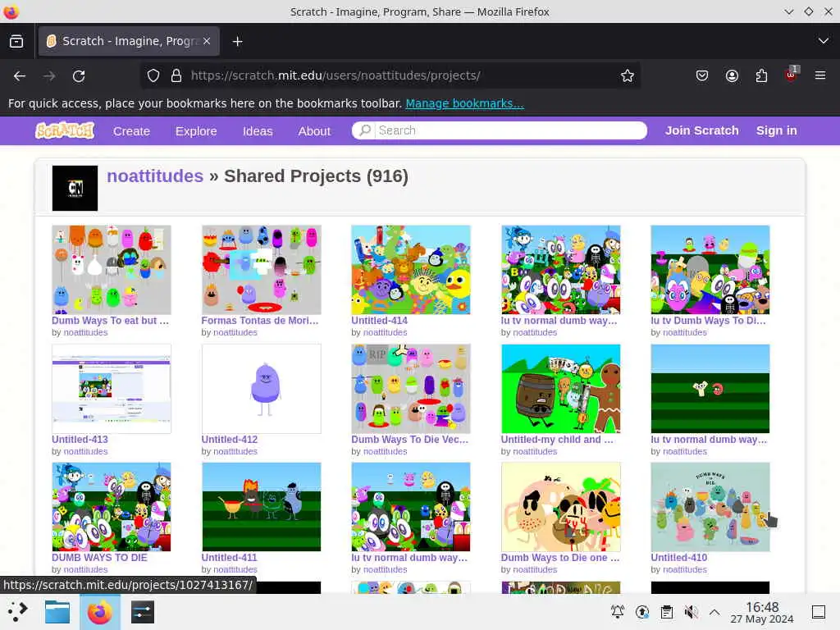Click Join Scratch
The image size is (840, 630).
[x=702, y=130]
